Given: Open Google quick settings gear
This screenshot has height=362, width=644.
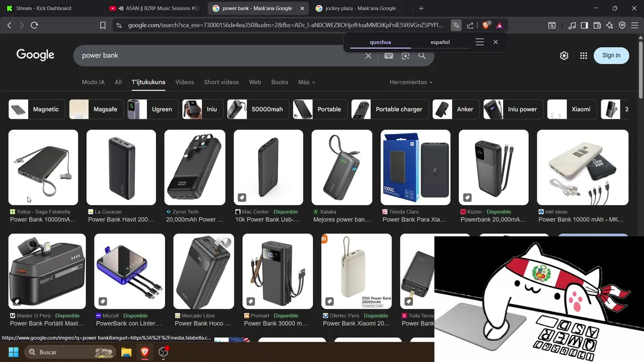Looking at the screenshot, I should pos(564,56).
